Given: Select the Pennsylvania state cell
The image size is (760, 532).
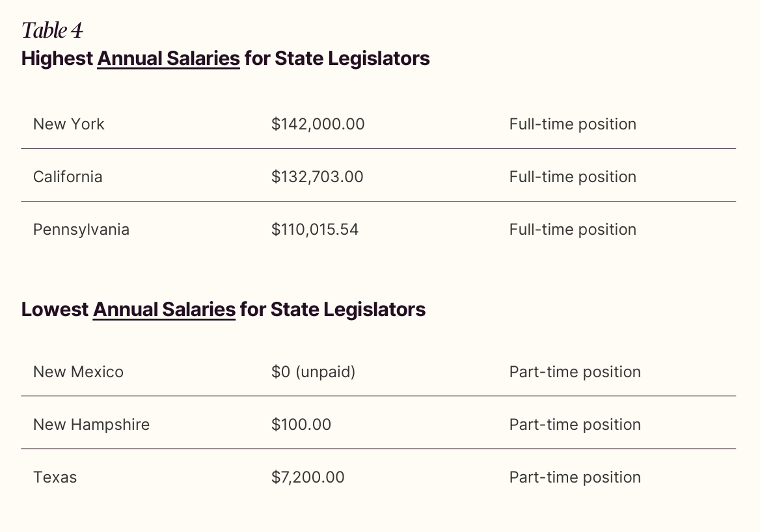Looking at the screenshot, I should pyautogui.click(x=81, y=230).
